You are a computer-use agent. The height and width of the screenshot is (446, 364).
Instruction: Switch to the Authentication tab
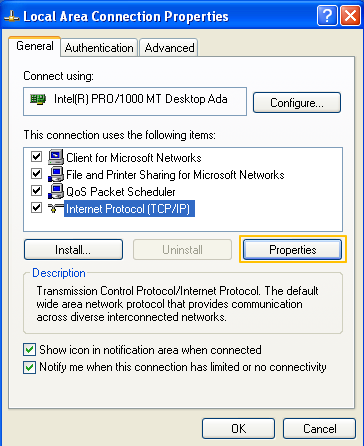click(x=99, y=48)
